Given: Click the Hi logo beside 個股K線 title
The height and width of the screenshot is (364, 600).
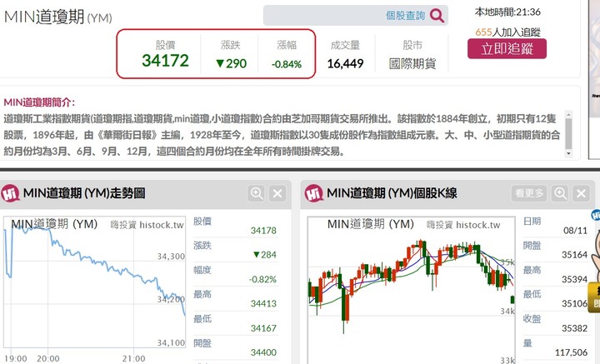Looking at the screenshot, I should pos(314,193).
